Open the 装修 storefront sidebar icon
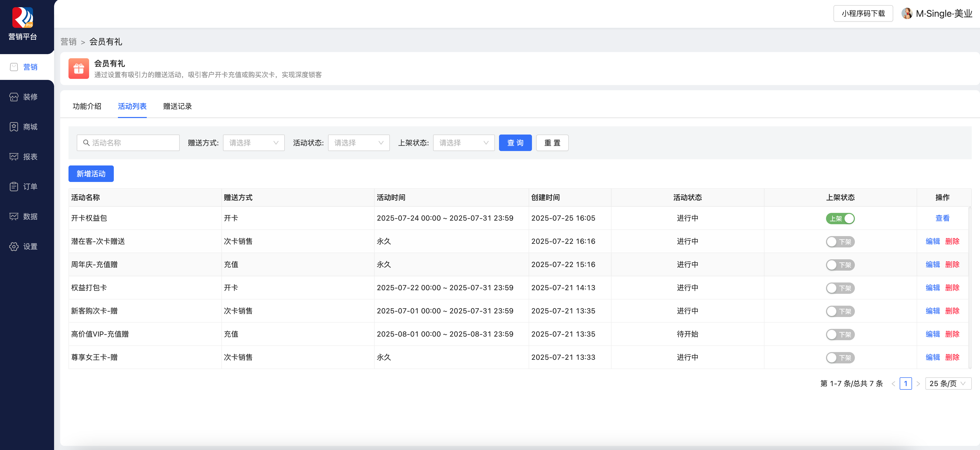980x450 pixels. pyautogui.click(x=14, y=97)
